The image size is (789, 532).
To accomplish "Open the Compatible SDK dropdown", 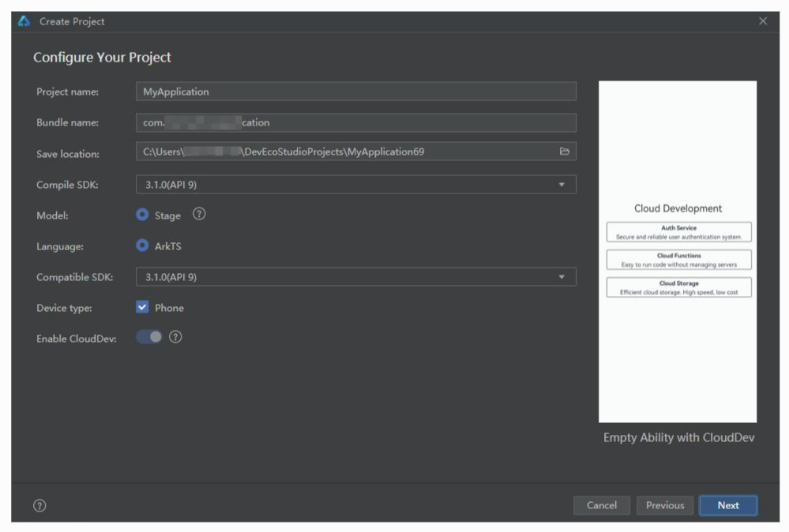I will coord(355,277).
